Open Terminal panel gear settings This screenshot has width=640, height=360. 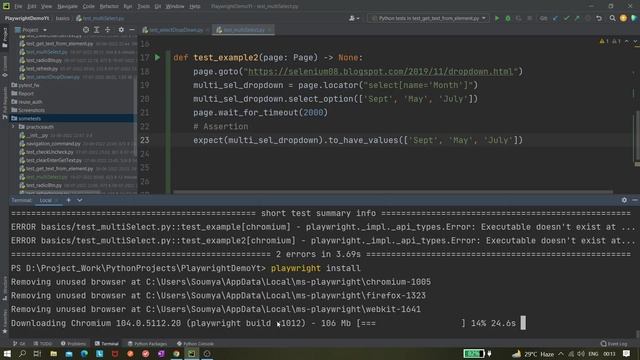[x=624, y=200]
